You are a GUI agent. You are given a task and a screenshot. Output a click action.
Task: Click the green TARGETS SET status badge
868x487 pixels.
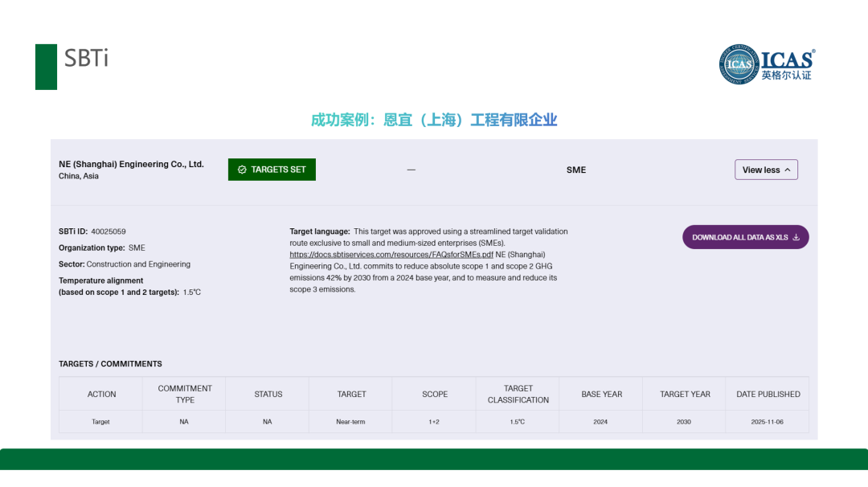[x=272, y=170]
